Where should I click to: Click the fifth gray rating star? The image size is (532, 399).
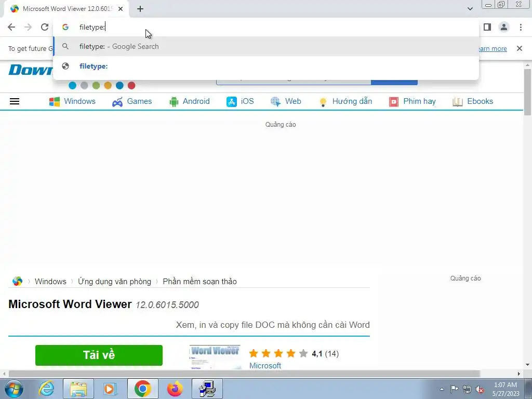point(303,353)
